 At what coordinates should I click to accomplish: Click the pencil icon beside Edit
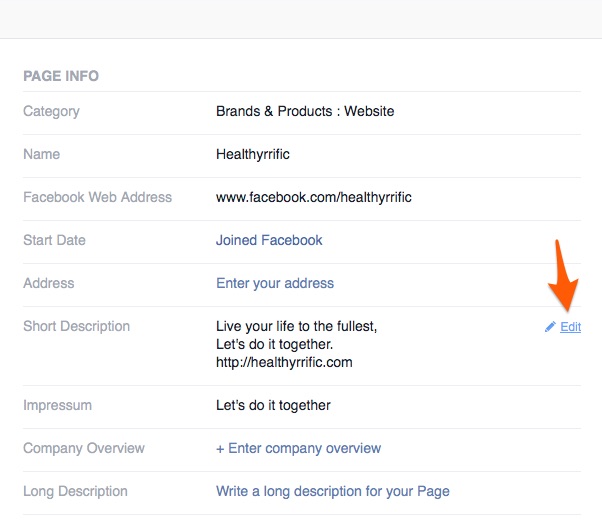coord(550,327)
